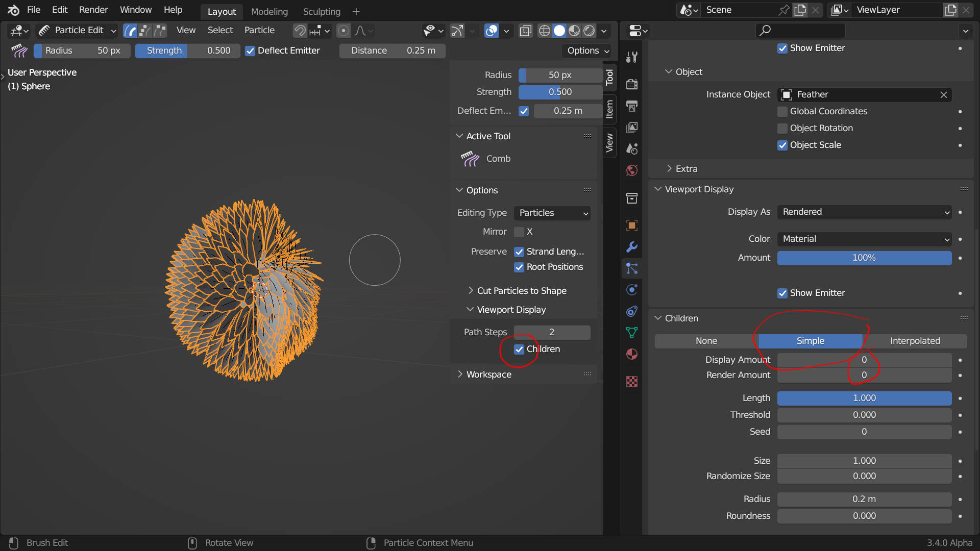The width and height of the screenshot is (980, 551).
Task: Open the Render properties tab
Action: click(x=631, y=84)
